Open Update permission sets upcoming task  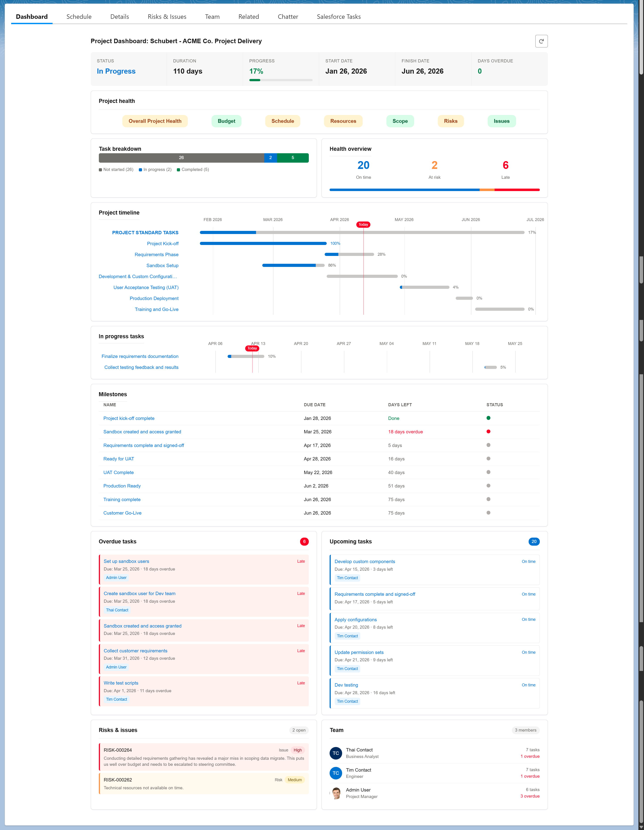point(359,653)
